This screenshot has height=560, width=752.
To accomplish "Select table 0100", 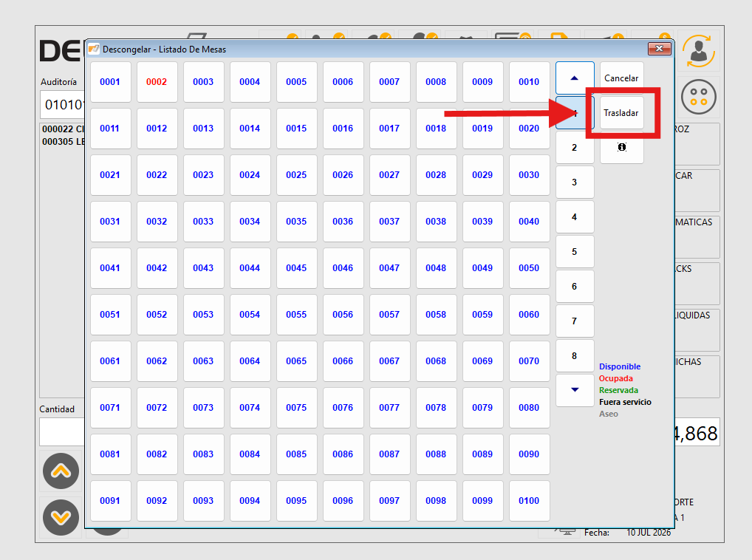I will click(x=529, y=501).
